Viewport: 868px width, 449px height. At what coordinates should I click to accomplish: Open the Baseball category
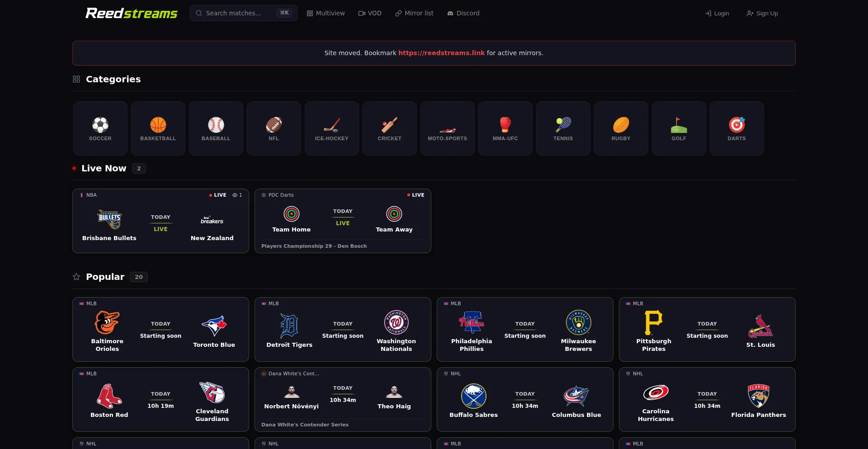click(x=216, y=128)
